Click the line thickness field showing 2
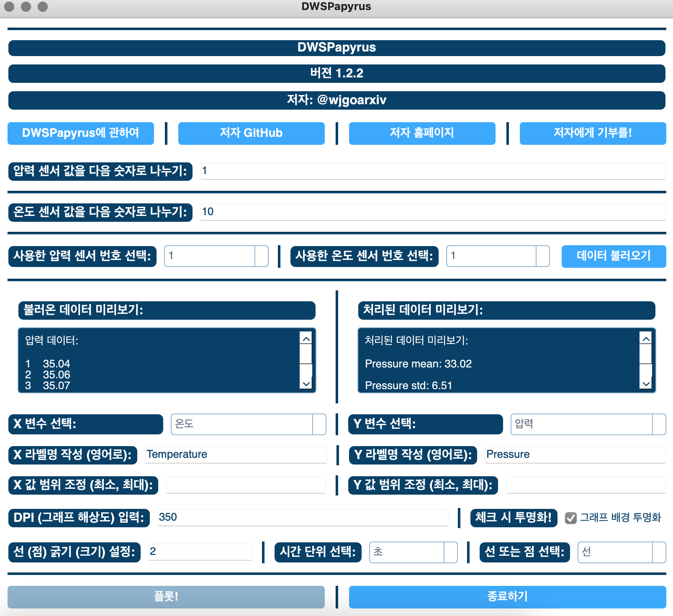 click(x=201, y=552)
